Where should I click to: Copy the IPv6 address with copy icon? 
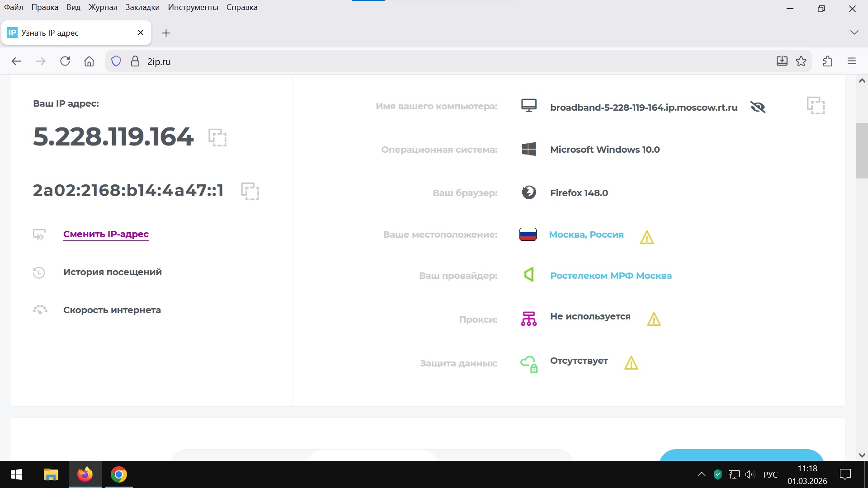tap(250, 191)
